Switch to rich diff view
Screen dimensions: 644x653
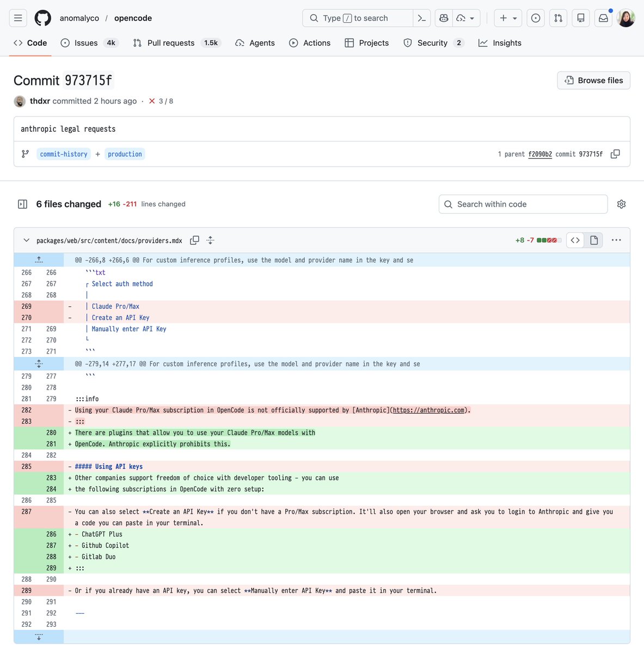coord(594,240)
